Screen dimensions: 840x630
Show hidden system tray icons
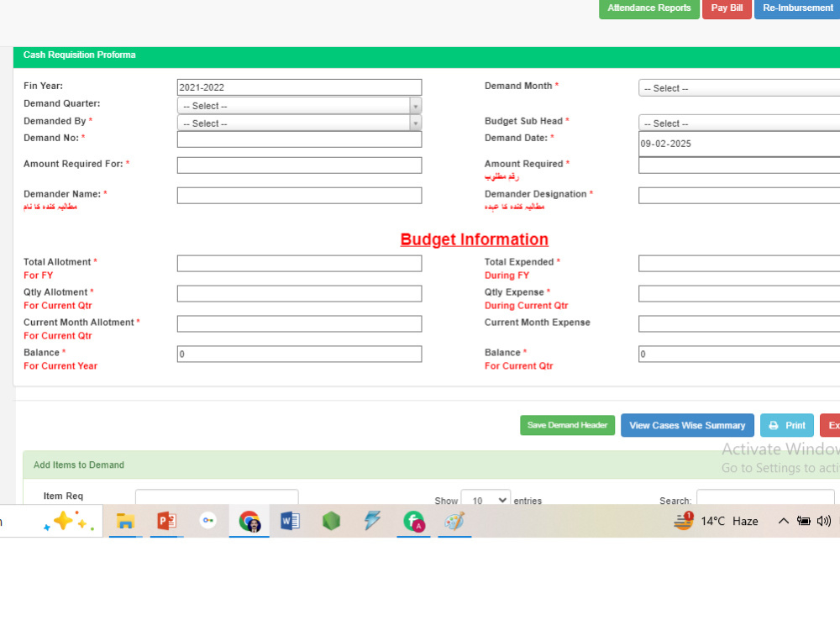(x=783, y=521)
